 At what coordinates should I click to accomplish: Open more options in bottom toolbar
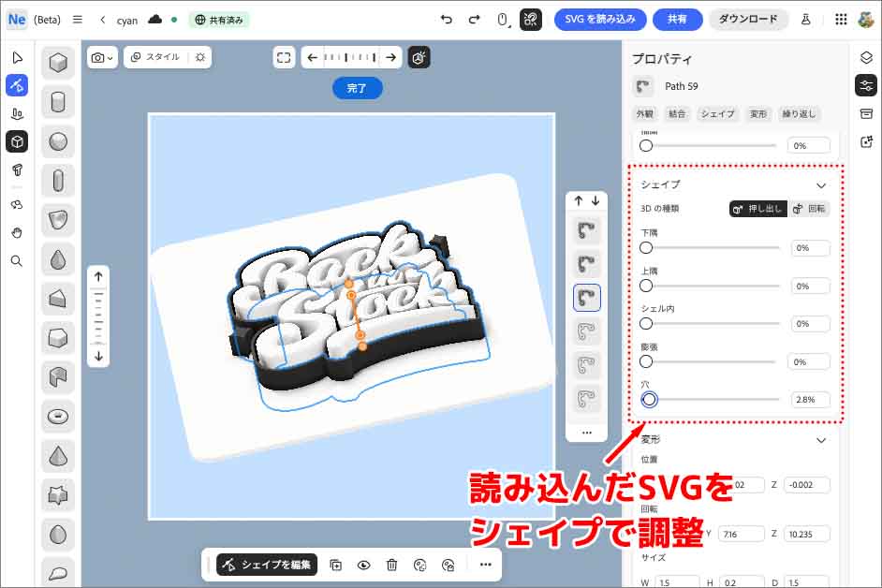click(485, 565)
